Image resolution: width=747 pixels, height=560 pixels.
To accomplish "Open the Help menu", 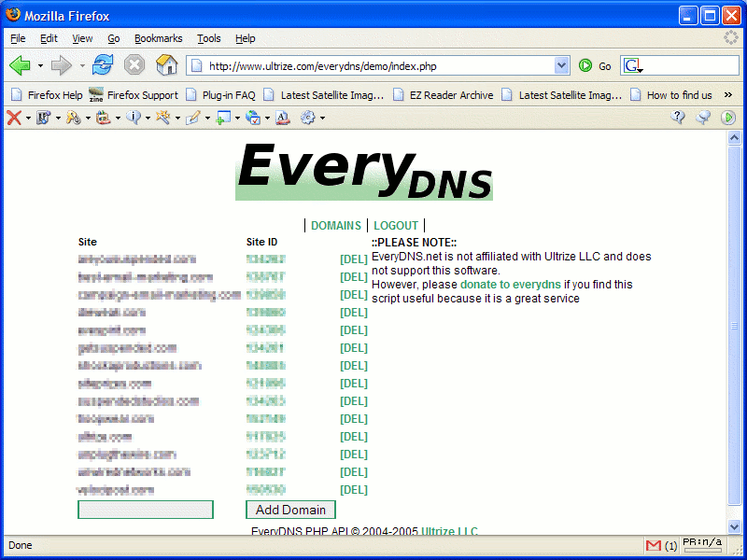I will (x=246, y=38).
